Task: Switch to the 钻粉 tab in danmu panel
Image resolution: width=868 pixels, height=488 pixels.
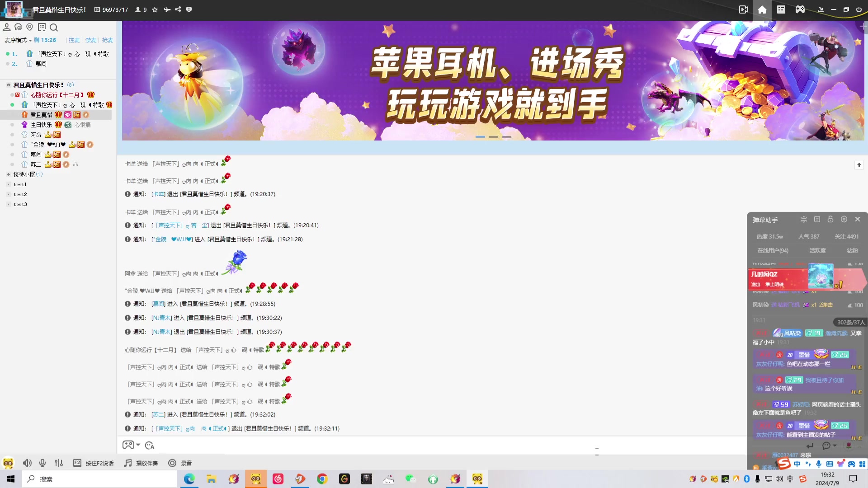Action: tap(852, 250)
